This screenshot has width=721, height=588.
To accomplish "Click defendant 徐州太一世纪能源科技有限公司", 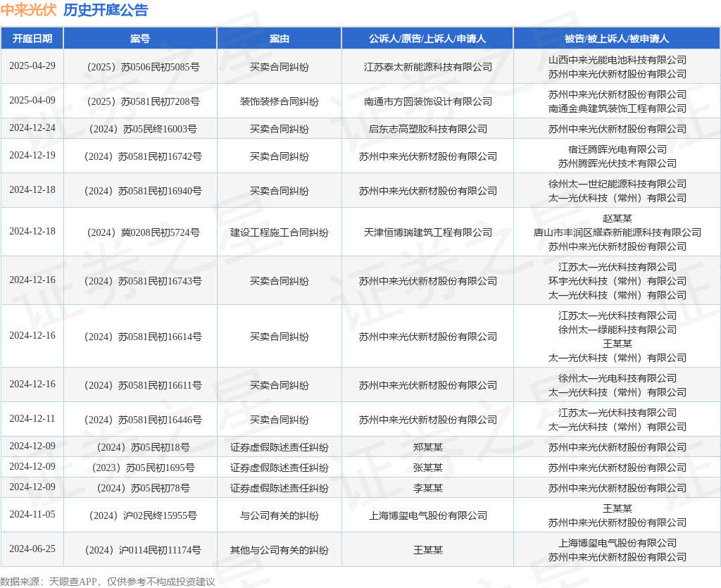I will tap(617, 184).
